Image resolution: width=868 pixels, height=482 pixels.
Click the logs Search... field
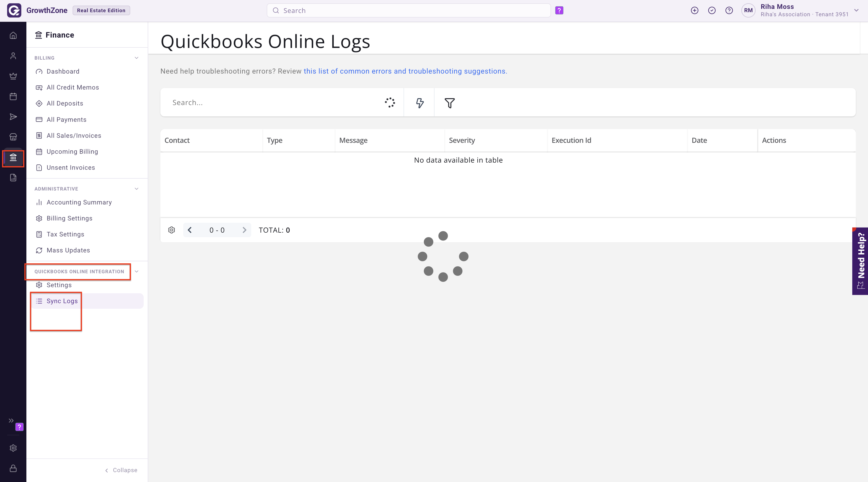276,102
